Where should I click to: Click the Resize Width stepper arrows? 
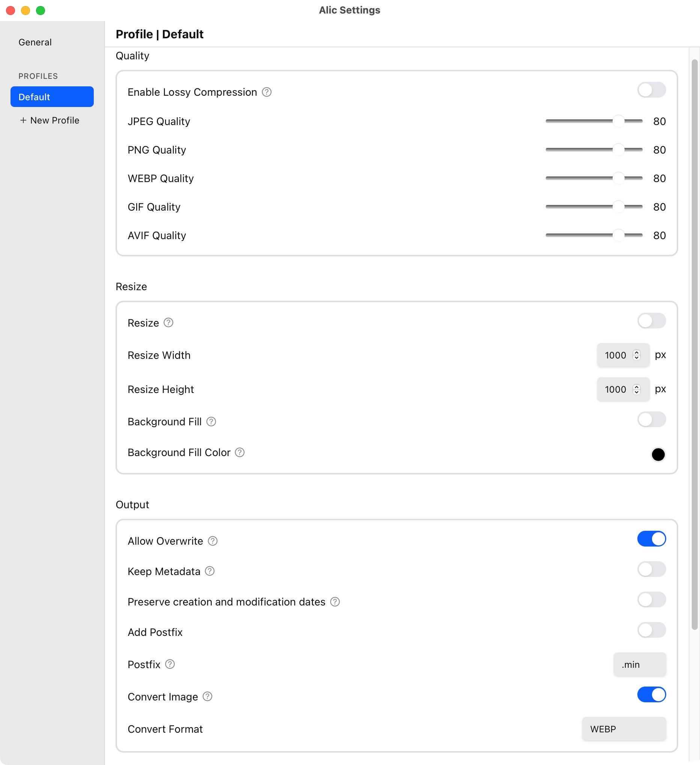pos(637,355)
